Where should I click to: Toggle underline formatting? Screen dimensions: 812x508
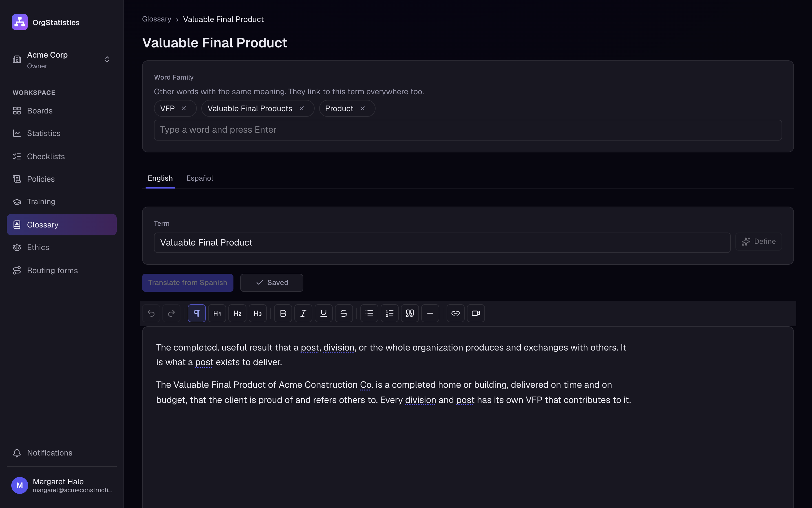(323, 313)
